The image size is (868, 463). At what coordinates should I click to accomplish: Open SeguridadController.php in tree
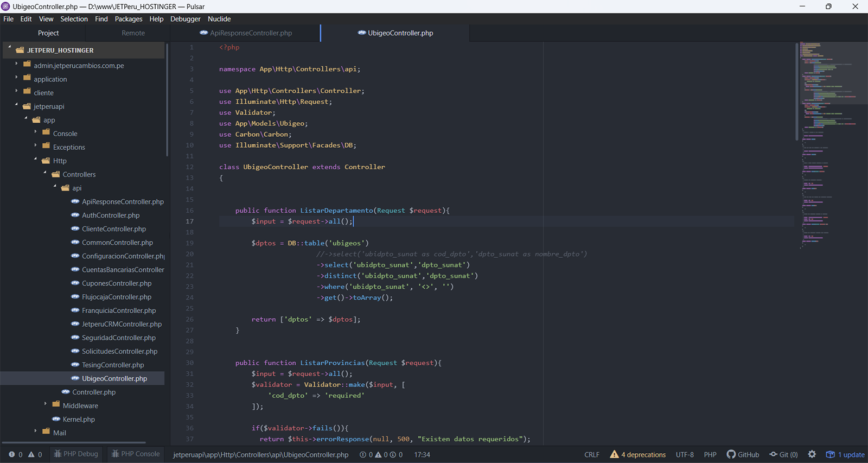(x=119, y=338)
